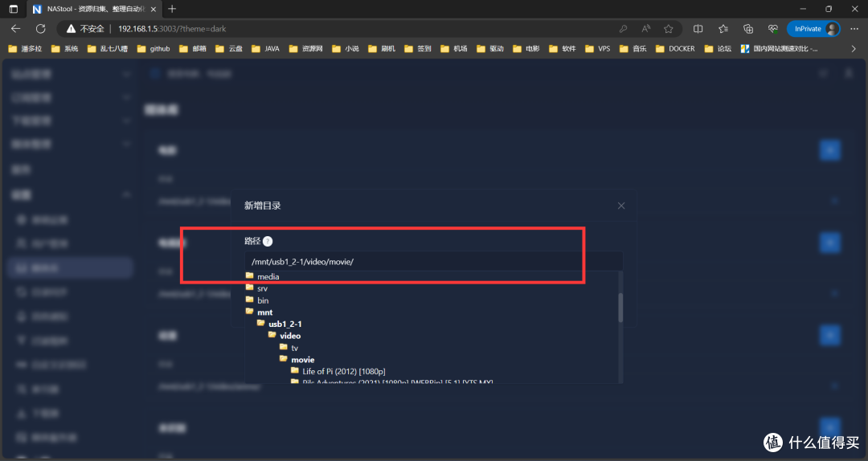
Task: Open the 邮箱 bookmark folder
Action: click(x=193, y=49)
